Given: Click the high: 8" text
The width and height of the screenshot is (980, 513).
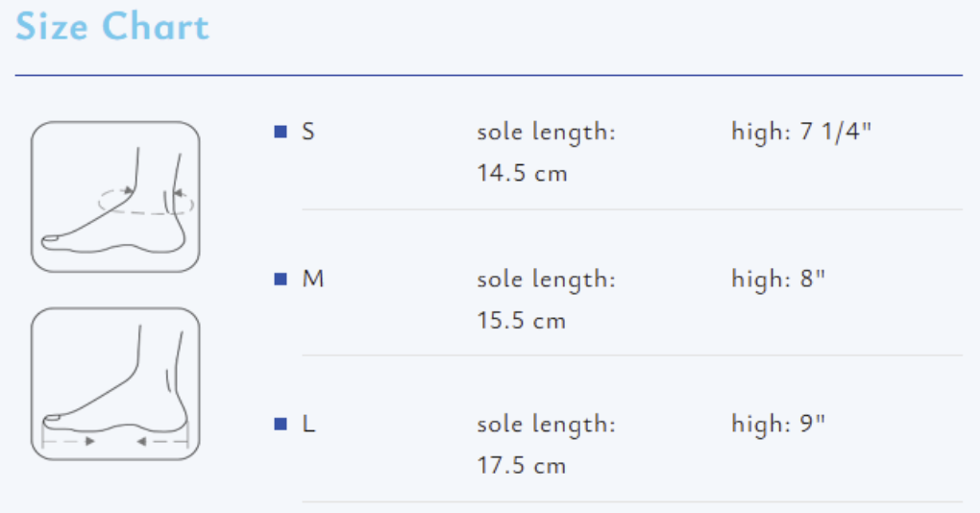Looking at the screenshot, I should tap(778, 280).
